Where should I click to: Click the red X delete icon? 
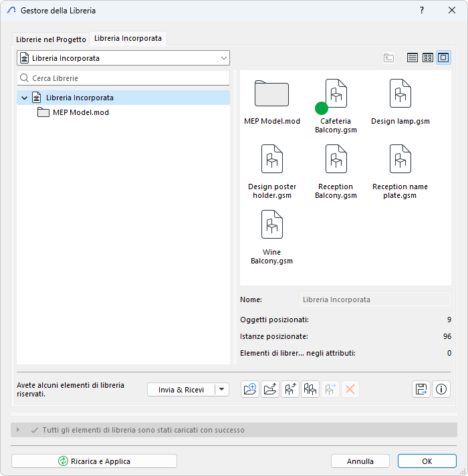pos(350,389)
